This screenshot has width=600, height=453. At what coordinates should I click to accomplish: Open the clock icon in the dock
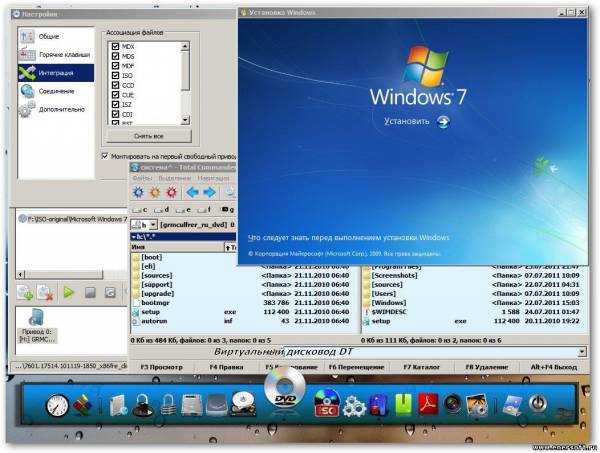coord(57,406)
